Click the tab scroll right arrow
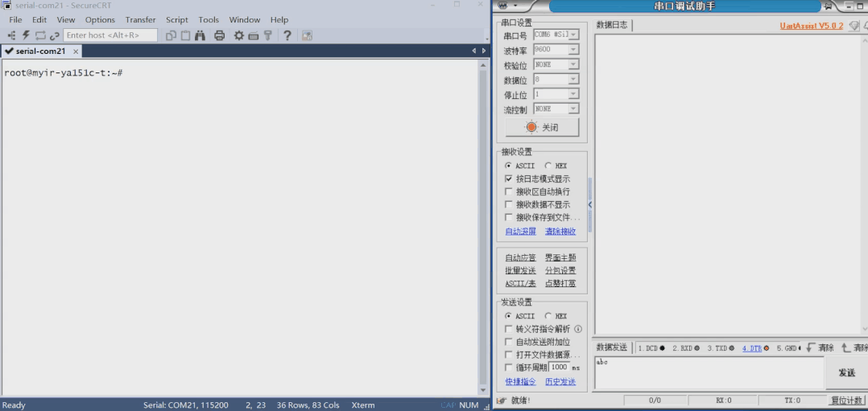This screenshot has height=411, width=868. tap(484, 51)
